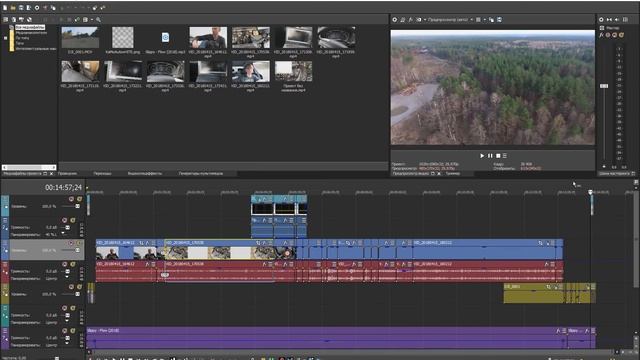Adjust the master bus volume fader
Screen dimensions: 640x360
tap(604, 86)
